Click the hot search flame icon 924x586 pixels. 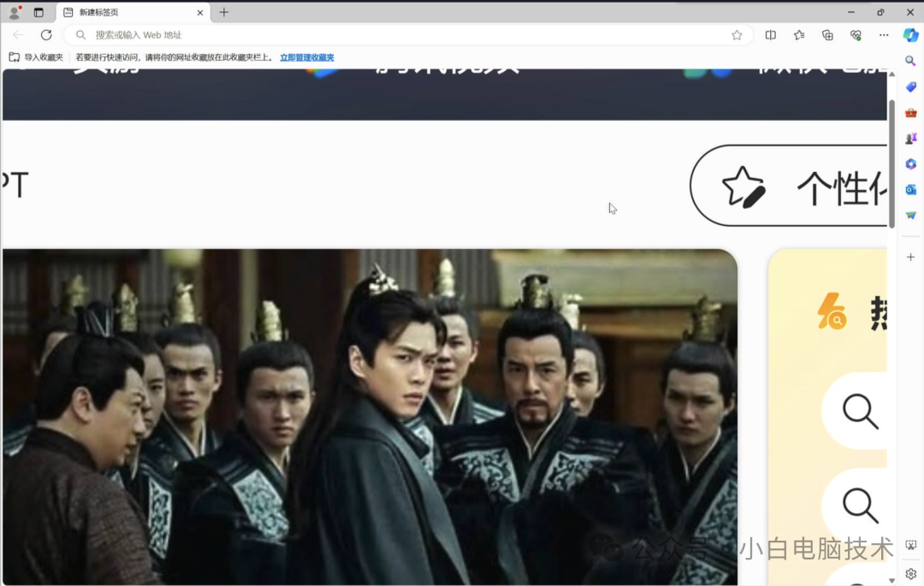832,311
